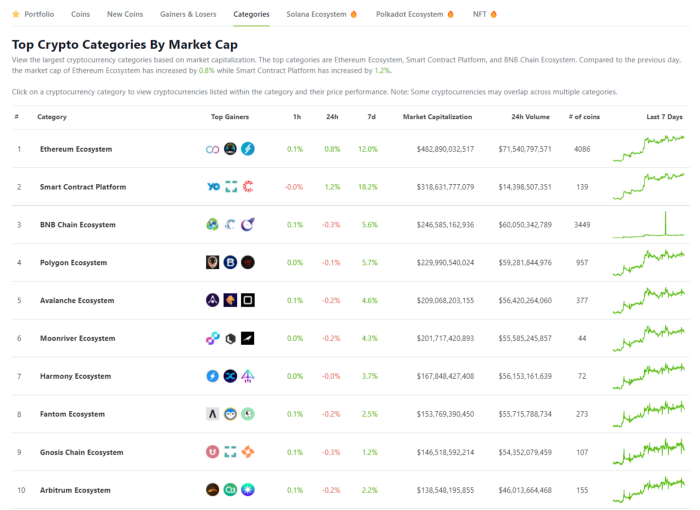
Task: Click the Solana Ecosystem fire icon
Action: tap(354, 14)
